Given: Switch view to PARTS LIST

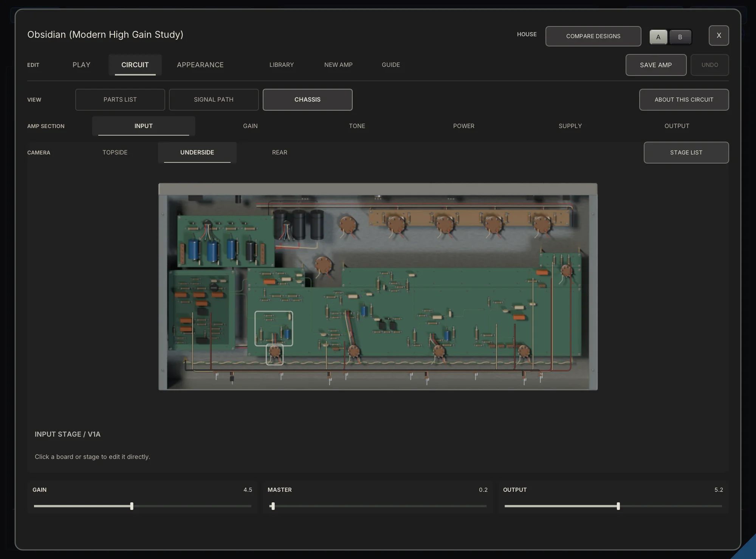Looking at the screenshot, I should point(120,100).
